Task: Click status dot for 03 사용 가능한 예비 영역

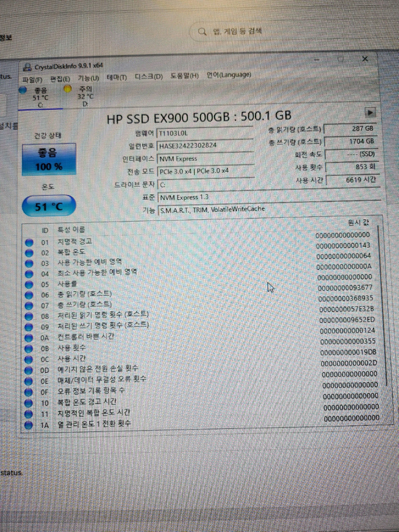Action: coord(29,264)
